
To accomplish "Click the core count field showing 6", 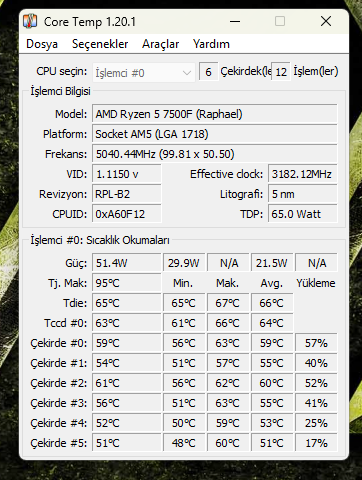I will 208,72.
